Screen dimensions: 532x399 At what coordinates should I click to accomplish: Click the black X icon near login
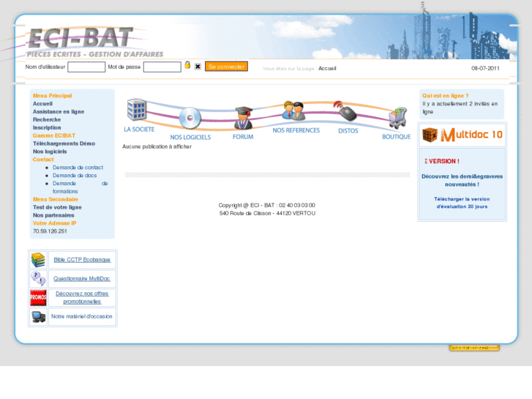198,67
